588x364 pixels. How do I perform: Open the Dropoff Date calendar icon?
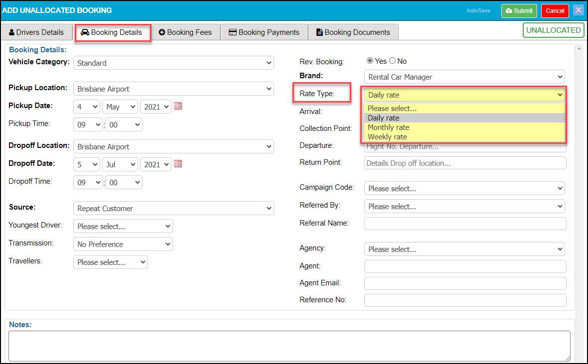pyautogui.click(x=178, y=164)
